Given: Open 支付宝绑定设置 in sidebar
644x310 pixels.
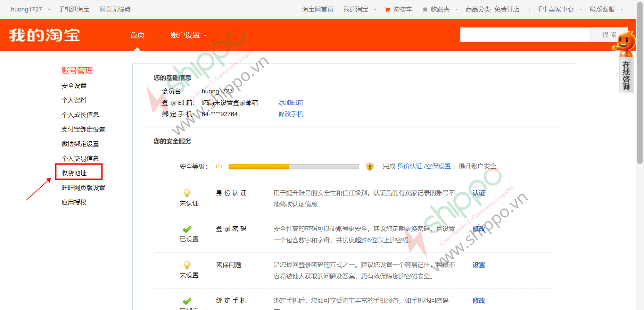Looking at the screenshot, I should tap(83, 129).
